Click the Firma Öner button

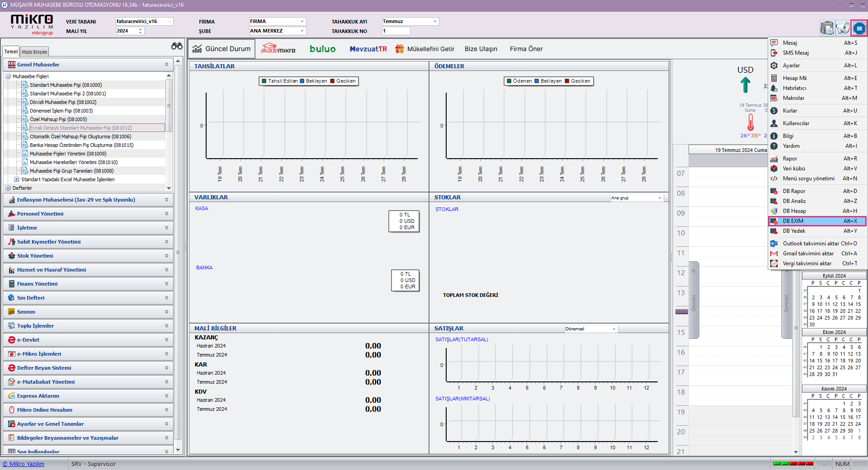526,49
